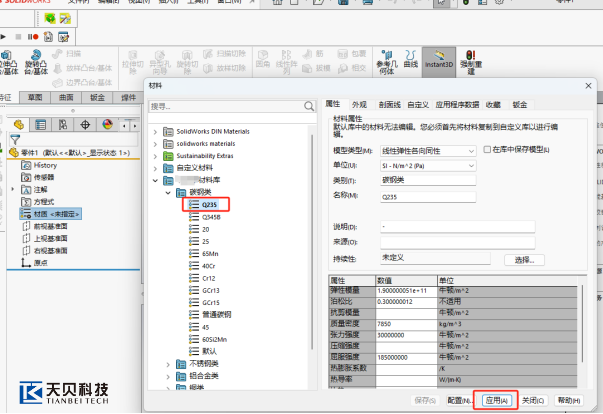This screenshot has height=414, width=603.
Task: Switch to the 应用程序数据 tab
Action: coord(457,105)
